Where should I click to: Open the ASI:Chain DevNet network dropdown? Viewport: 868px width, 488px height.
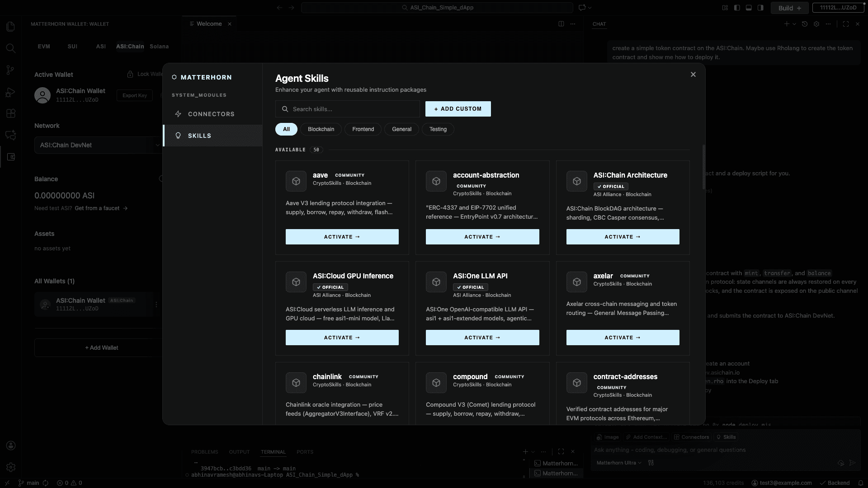(98, 145)
